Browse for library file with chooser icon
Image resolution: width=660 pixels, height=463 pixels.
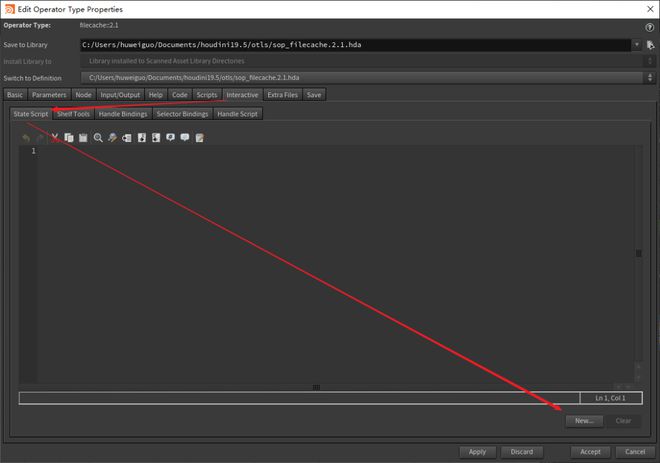pos(650,44)
